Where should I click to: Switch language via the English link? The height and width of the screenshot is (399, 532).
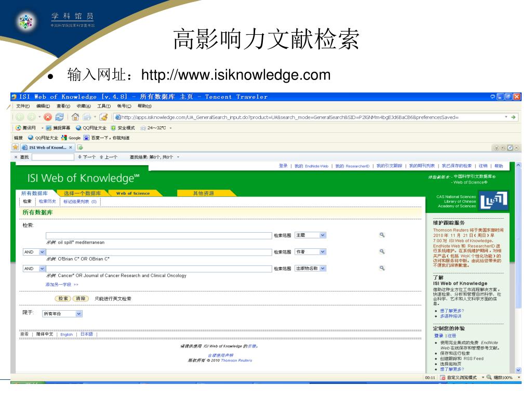pos(66,335)
